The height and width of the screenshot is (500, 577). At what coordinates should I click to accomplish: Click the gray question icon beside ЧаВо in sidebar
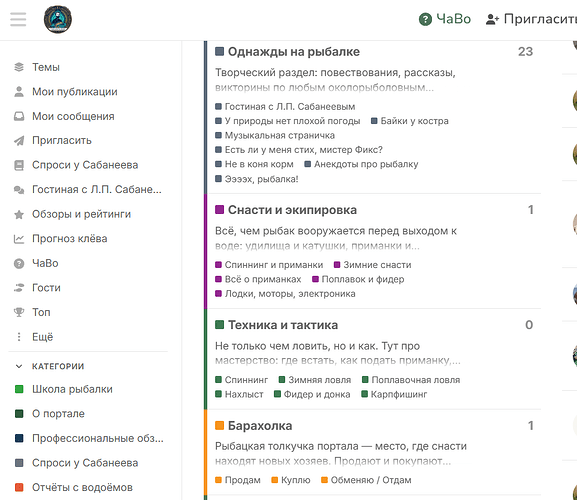pyautogui.click(x=19, y=263)
